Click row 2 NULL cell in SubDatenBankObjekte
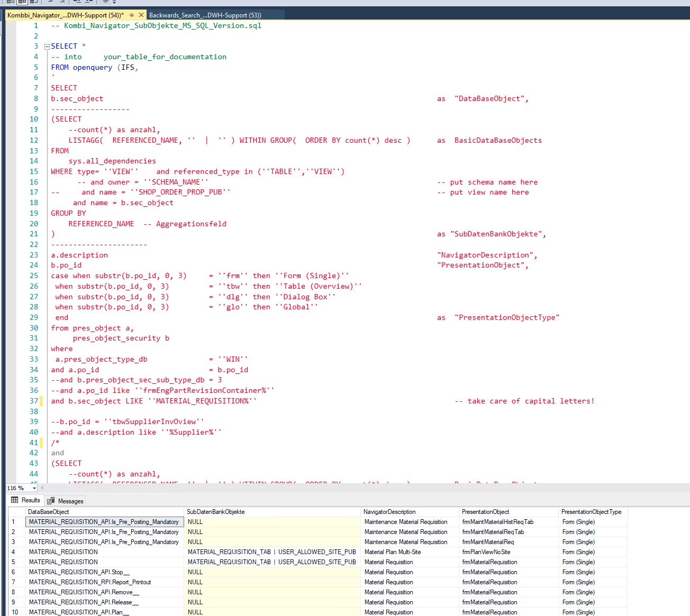690x616 pixels. tap(272, 532)
